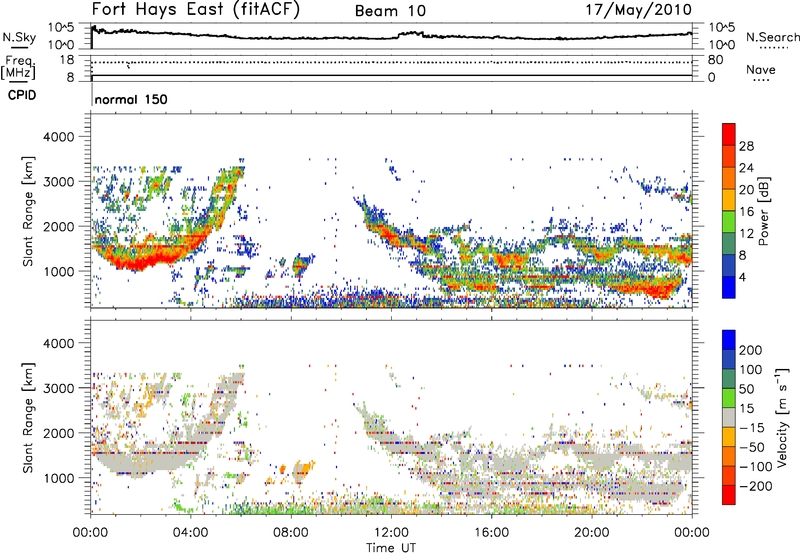Select the 'Slant Range [km]' label of the power panel
The height and width of the screenshot is (554, 800).
(x=29, y=211)
